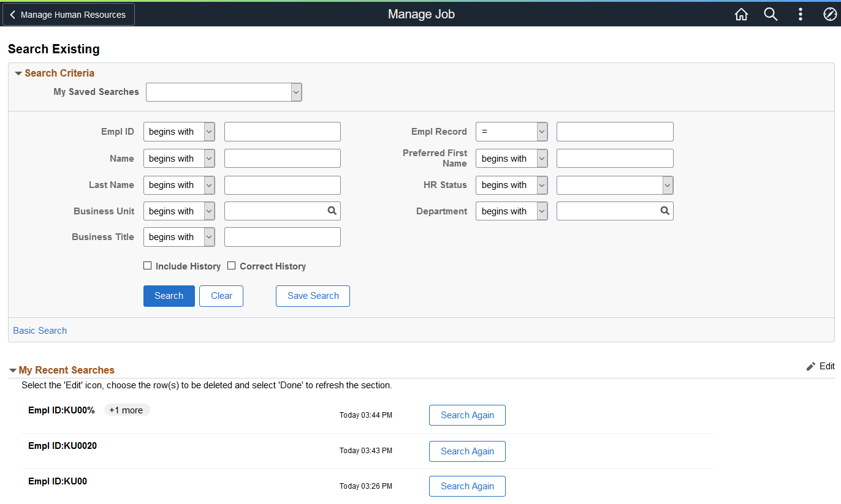Click the Business Unit lookup magnifier
The width and height of the screenshot is (841, 504).
pos(332,211)
